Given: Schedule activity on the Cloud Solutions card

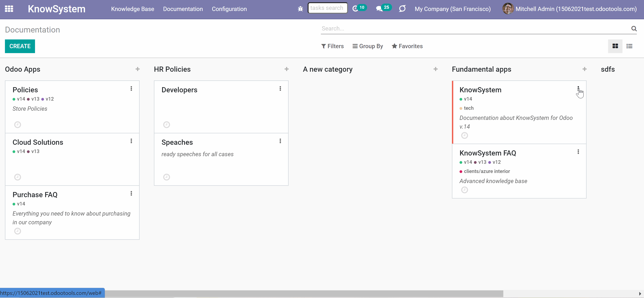Looking at the screenshot, I should coord(18,177).
